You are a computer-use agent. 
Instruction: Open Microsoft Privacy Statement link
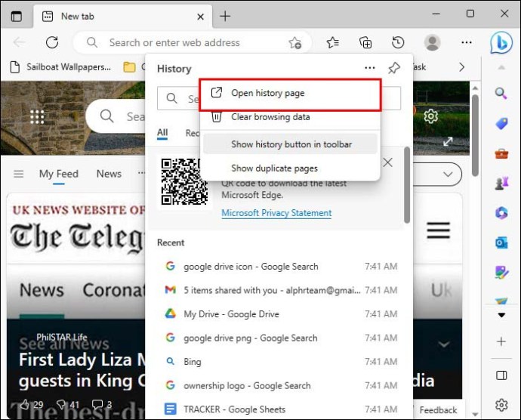click(x=276, y=213)
